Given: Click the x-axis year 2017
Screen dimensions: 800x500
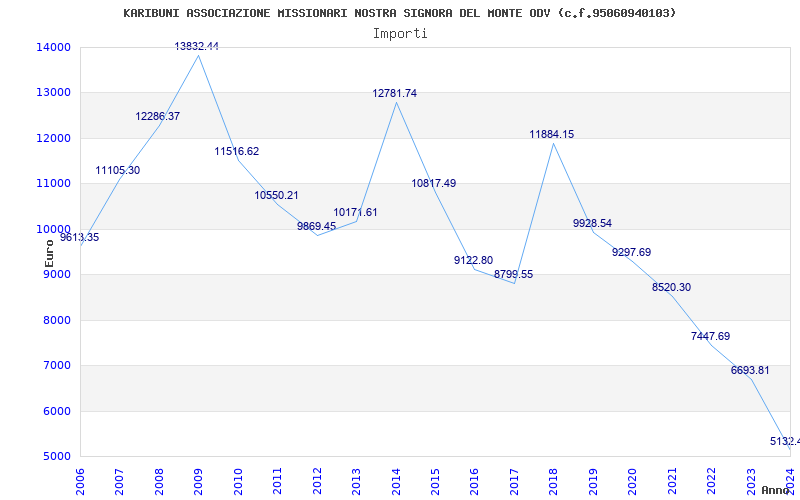Looking at the screenshot, I should tap(514, 481).
